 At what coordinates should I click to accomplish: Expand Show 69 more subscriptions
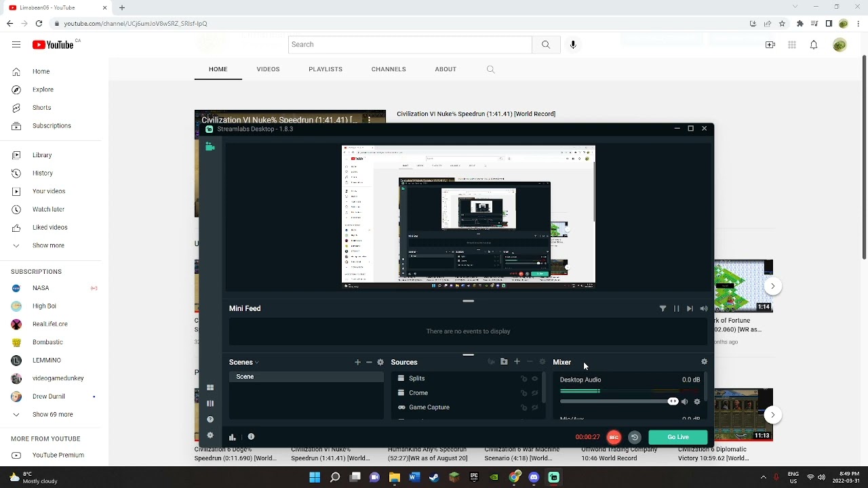pos(51,414)
